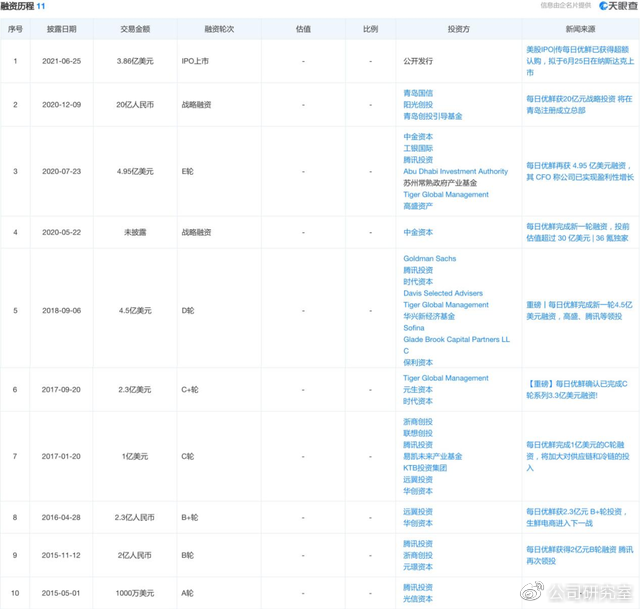This screenshot has width=640, height=609.
Task: Open investor link 高盛资产
Action: [x=418, y=206]
